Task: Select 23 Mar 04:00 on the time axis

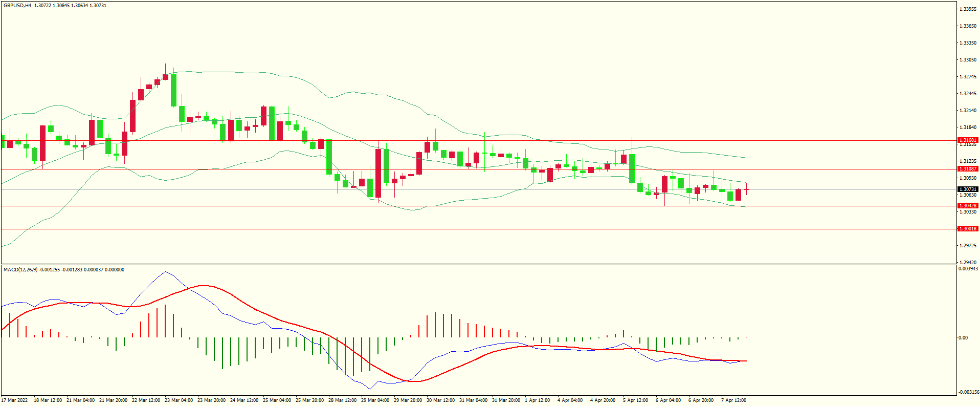Action: pyautogui.click(x=179, y=400)
